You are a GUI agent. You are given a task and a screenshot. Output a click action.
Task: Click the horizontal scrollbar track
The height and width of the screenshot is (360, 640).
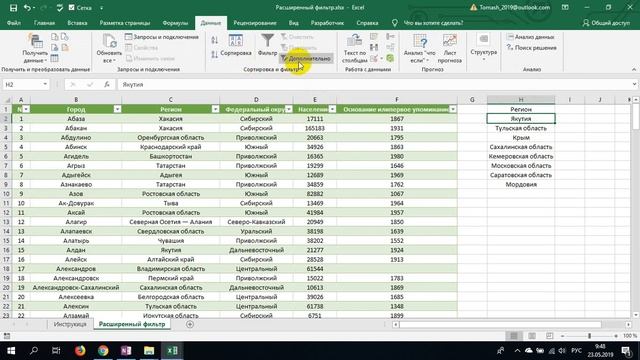coord(512,324)
